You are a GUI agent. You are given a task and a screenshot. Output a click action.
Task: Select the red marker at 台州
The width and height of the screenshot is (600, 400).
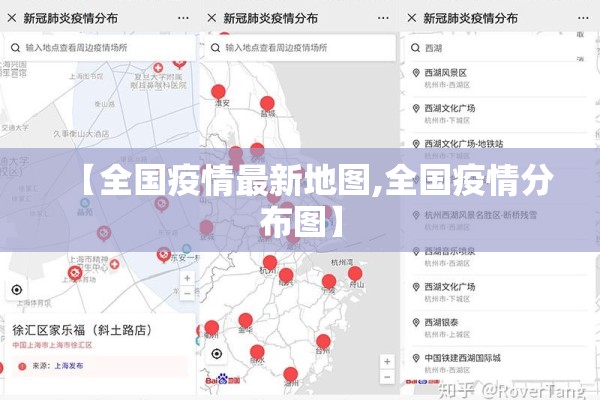point(323,342)
